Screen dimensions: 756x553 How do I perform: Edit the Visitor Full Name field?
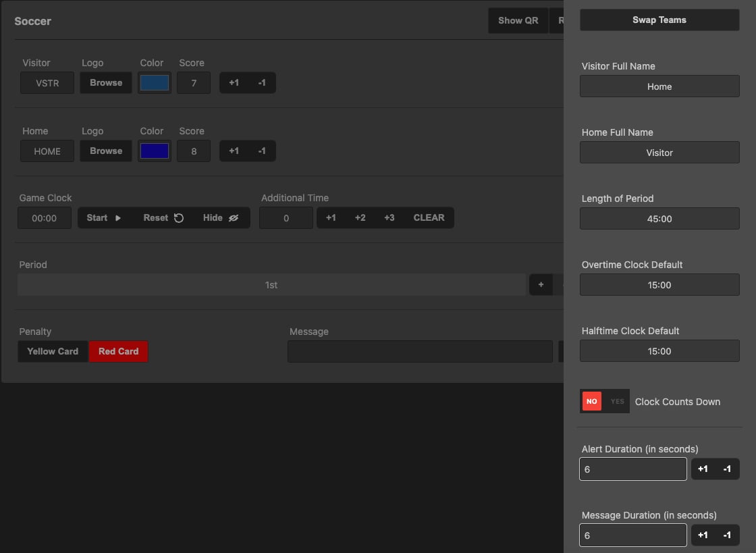click(x=659, y=86)
